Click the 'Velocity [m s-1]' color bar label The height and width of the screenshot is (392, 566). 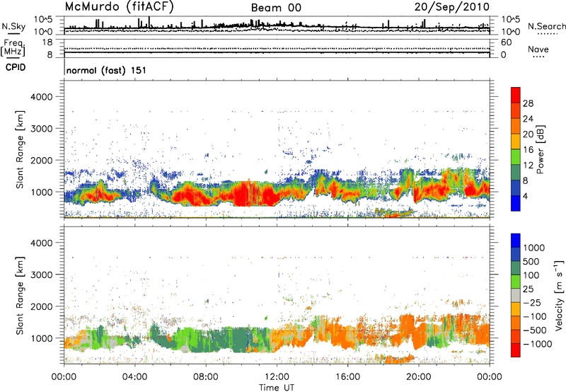(x=559, y=295)
